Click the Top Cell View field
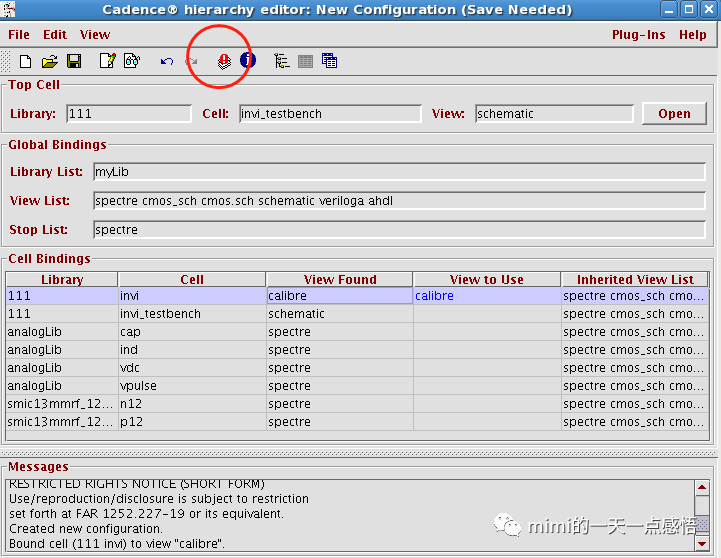Viewport: 721px width, 558px height. (554, 114)
